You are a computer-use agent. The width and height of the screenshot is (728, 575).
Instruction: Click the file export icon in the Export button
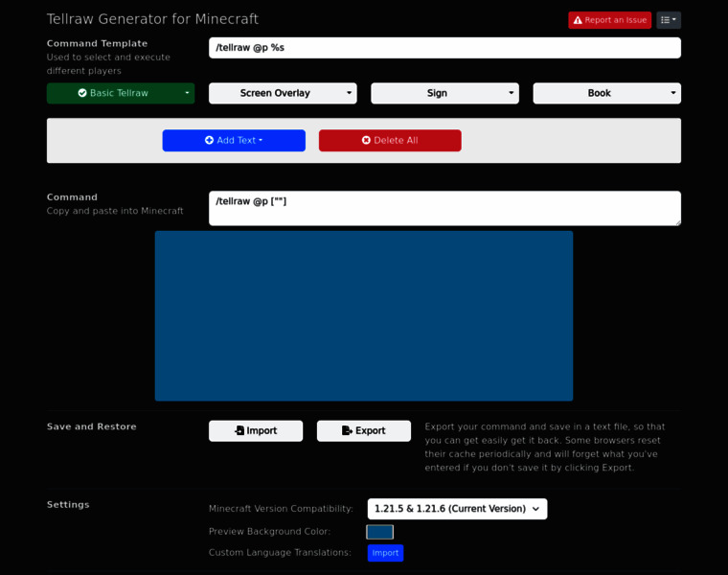tap(347, 430)
